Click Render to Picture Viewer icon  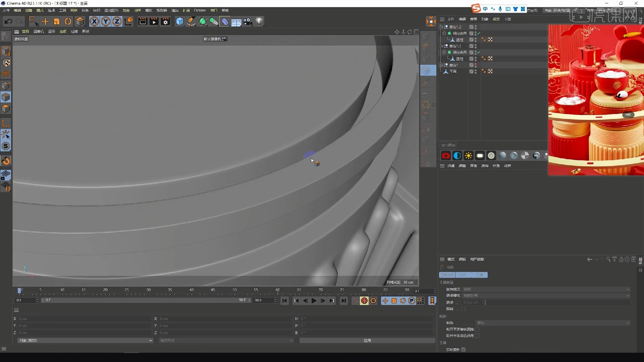(154, 21)
